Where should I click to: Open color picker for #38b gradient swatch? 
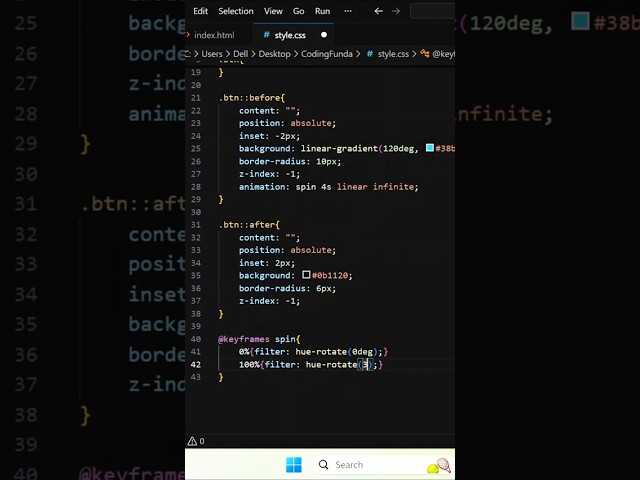click(429, 148)
